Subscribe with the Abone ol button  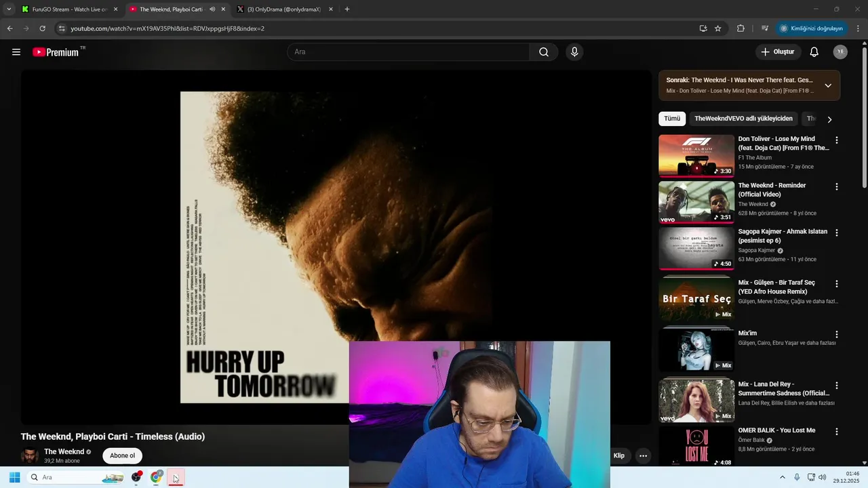tap(123, 455)
